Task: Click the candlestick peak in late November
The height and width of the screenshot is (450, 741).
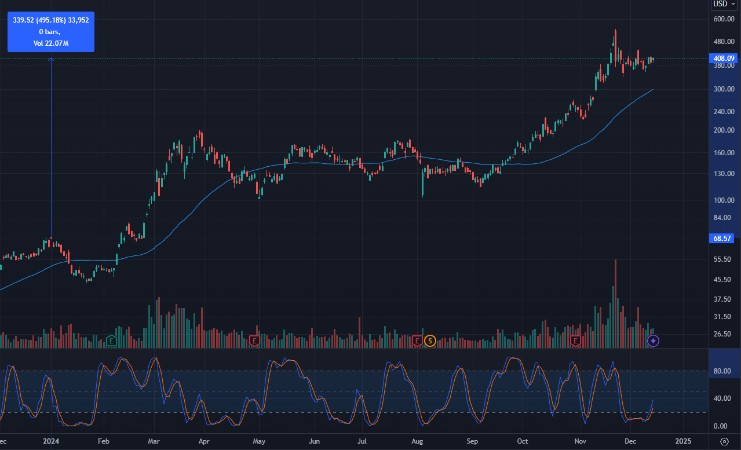Action: [x=615, y=32]
